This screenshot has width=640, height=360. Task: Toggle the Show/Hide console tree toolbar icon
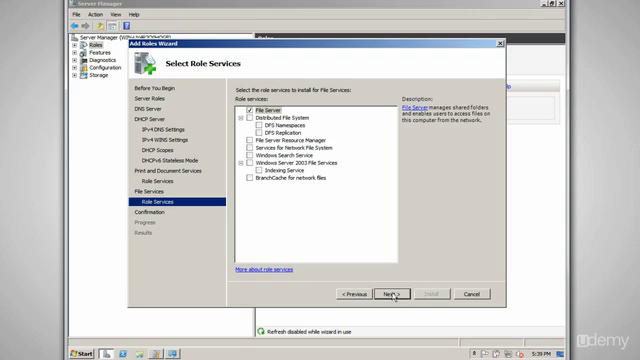tap(112, 26)
